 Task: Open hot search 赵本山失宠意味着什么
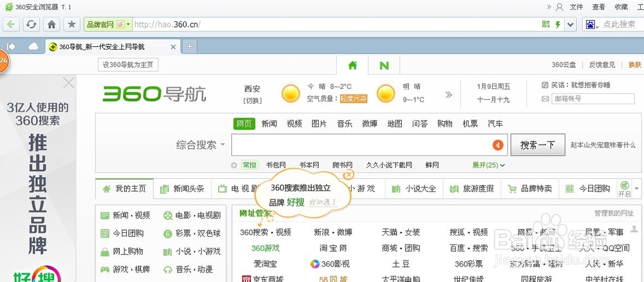pos(603,145)
